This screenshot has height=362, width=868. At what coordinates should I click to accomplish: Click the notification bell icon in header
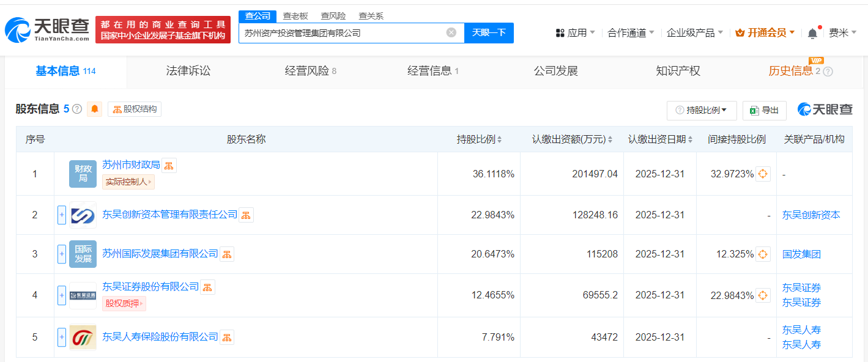812,33
